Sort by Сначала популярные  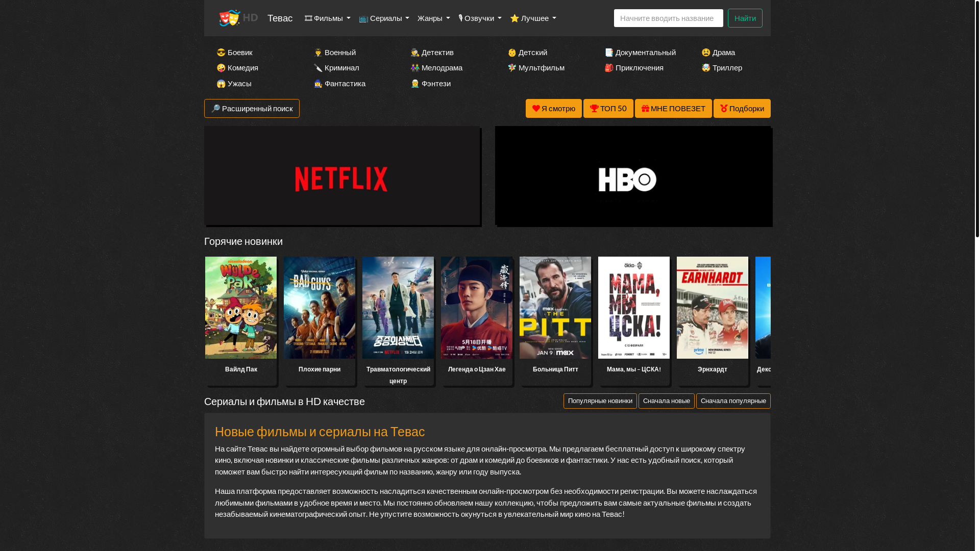pos(733,401)
